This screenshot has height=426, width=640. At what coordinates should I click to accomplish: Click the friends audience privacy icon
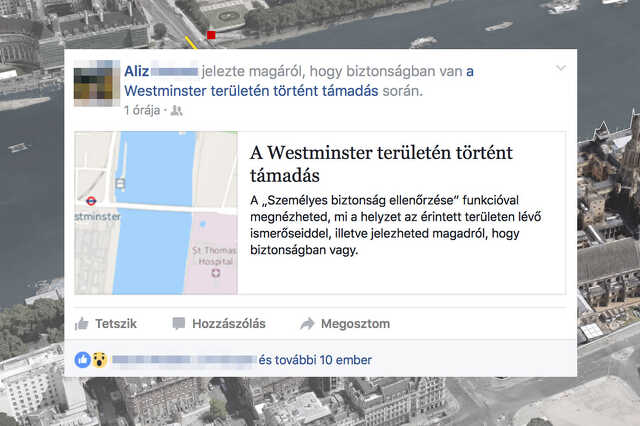pos(176,110)
